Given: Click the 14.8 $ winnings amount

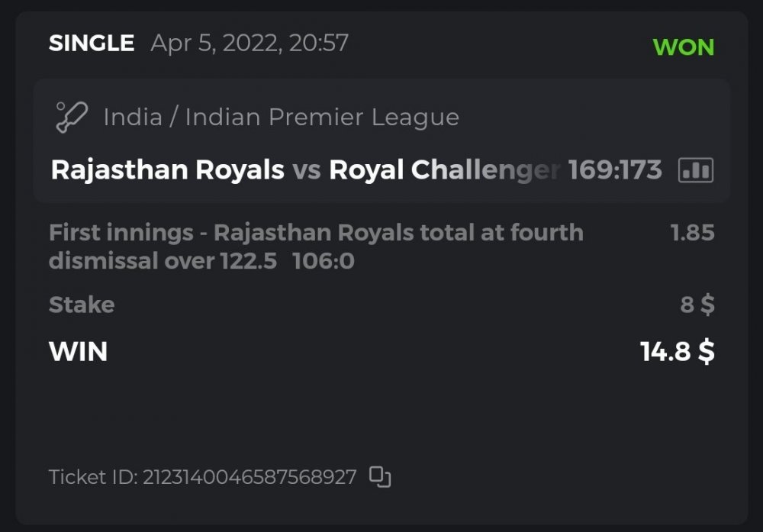Looking at the screenshot, I should (677, 352).
